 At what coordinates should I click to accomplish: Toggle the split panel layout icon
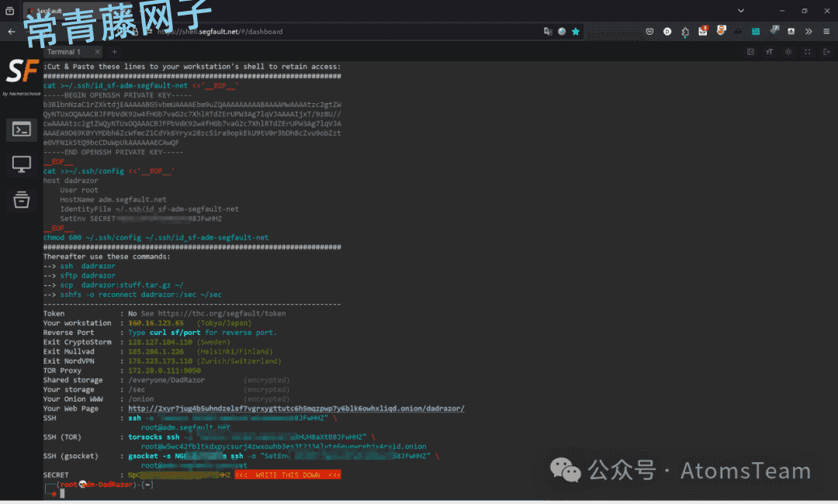[x=750, y=52]
